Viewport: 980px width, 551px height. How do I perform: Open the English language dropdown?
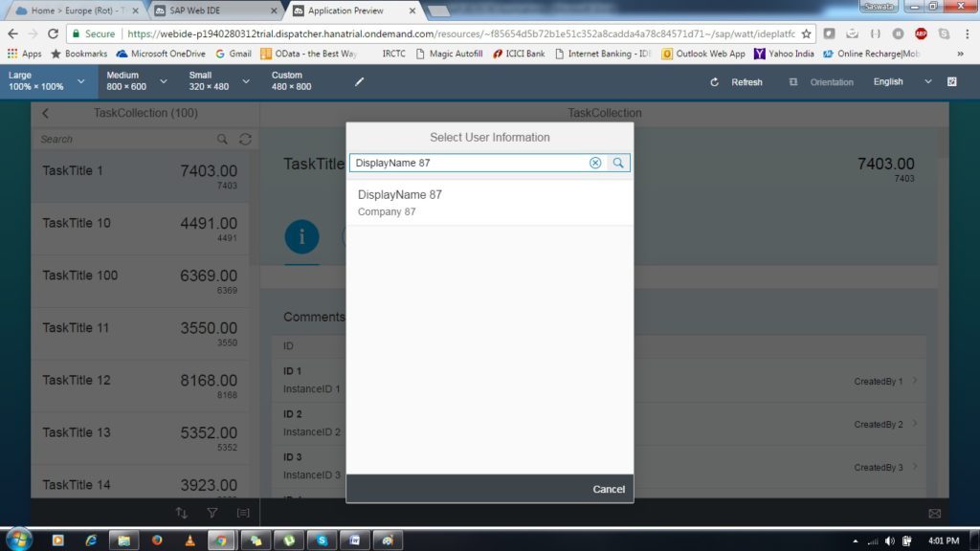click(x=902, y=82)
